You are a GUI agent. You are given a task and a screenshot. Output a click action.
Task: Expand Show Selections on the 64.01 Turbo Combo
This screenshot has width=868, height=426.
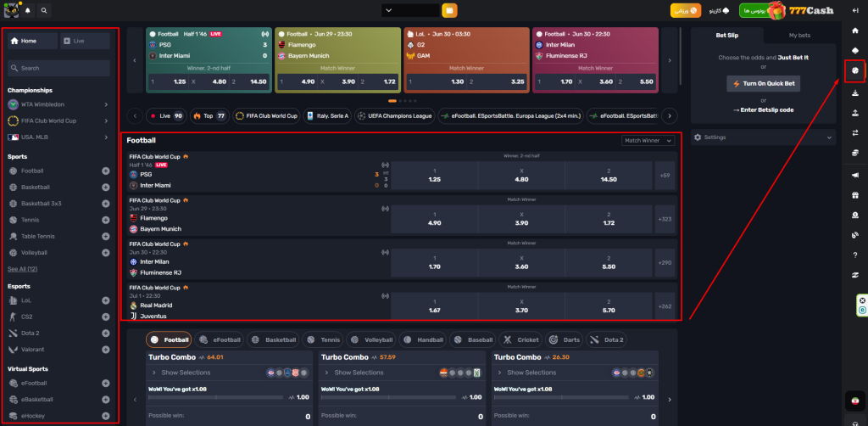point(186,373)
